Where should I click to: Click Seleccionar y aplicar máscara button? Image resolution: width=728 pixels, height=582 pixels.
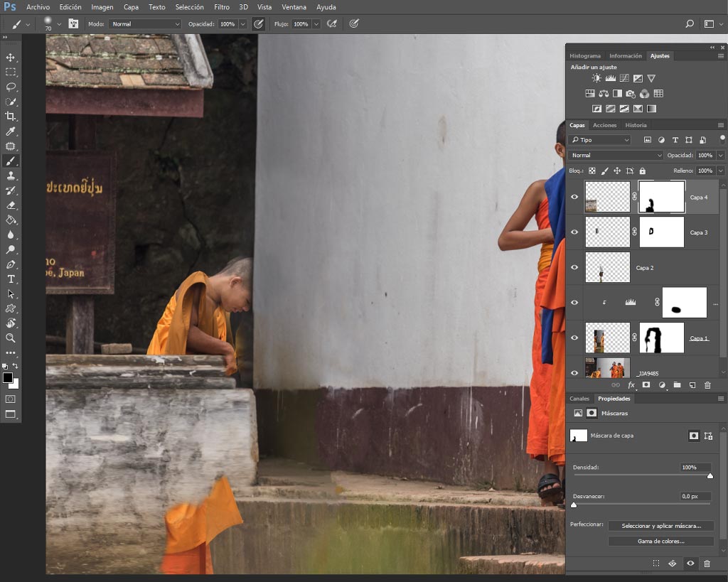(661, 526)
